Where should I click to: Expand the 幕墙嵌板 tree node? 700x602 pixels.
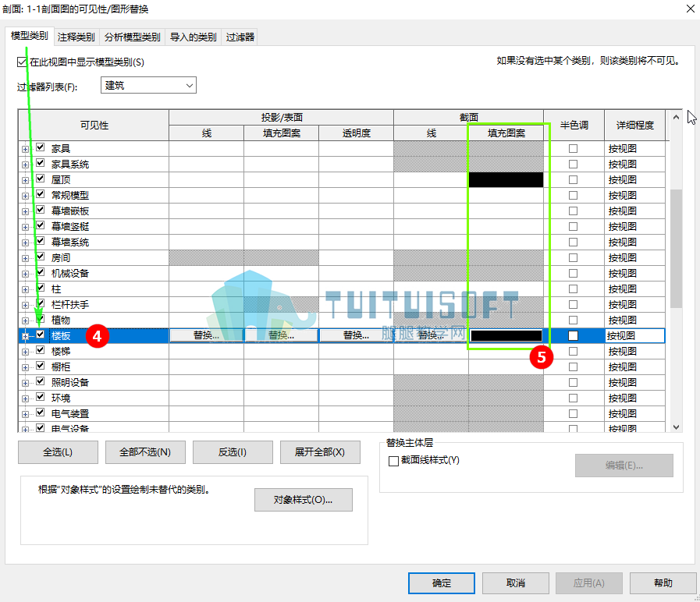tap(26, 211)
